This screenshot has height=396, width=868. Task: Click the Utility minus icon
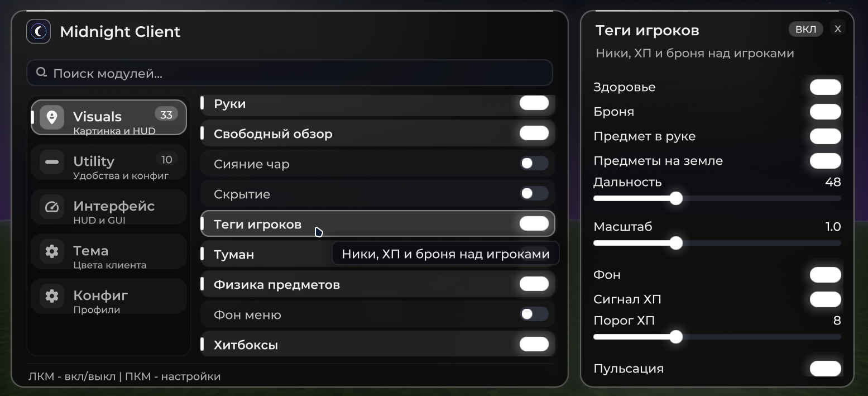click(52, 162)
